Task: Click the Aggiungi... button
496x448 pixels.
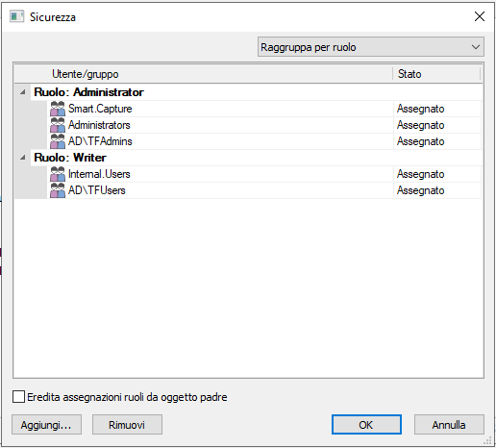Action: 46,425
